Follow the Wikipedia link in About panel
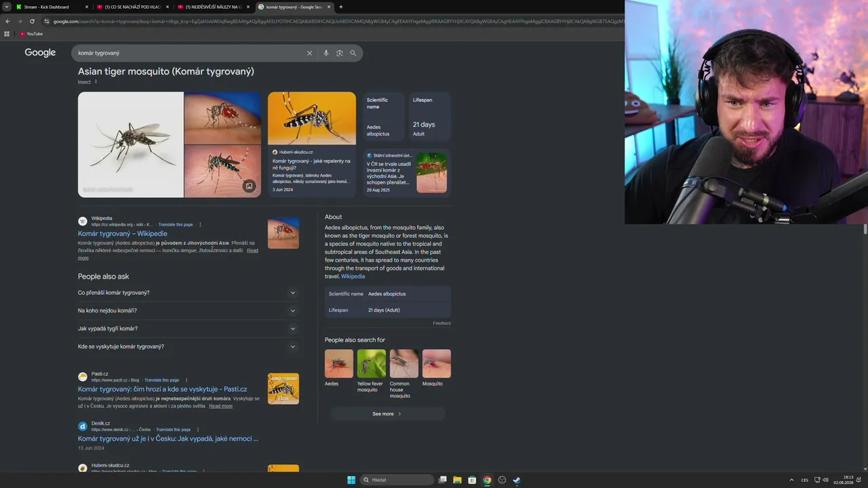Image resolution: width=868 pixels, height=488 pixels. pyautogui.click(x=353, y=277)
